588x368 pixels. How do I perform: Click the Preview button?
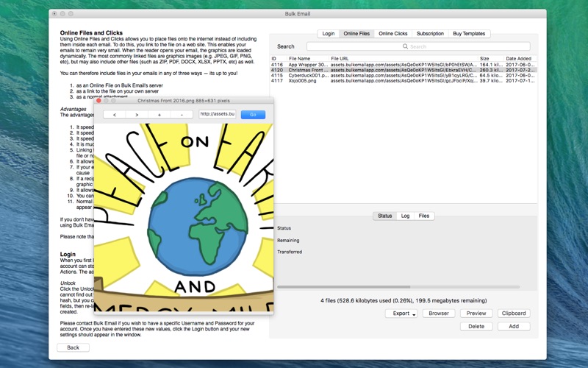tap(476, 314)
